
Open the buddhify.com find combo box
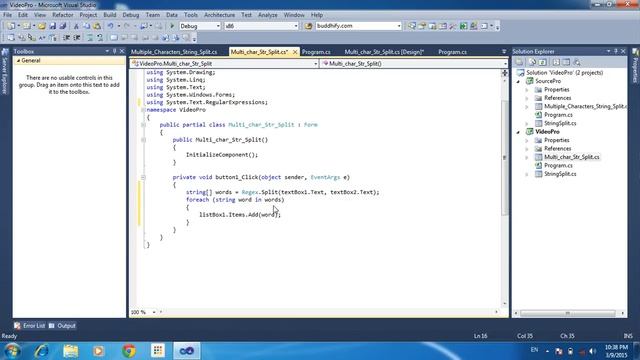(399, 26)
